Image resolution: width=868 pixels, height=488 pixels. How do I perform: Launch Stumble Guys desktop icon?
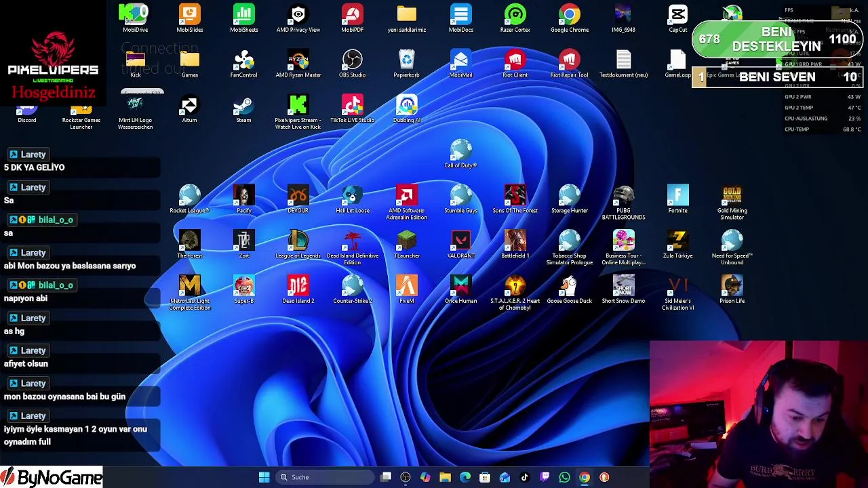460,199
